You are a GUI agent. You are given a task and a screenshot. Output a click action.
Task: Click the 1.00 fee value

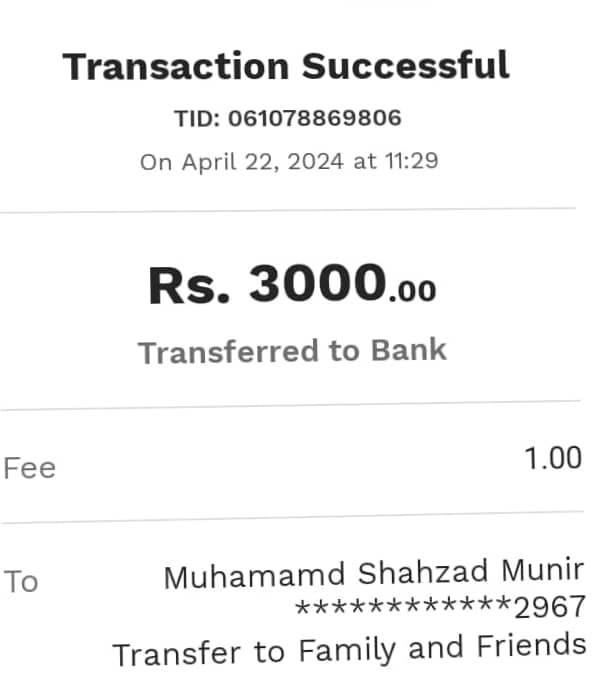point(553,459)
